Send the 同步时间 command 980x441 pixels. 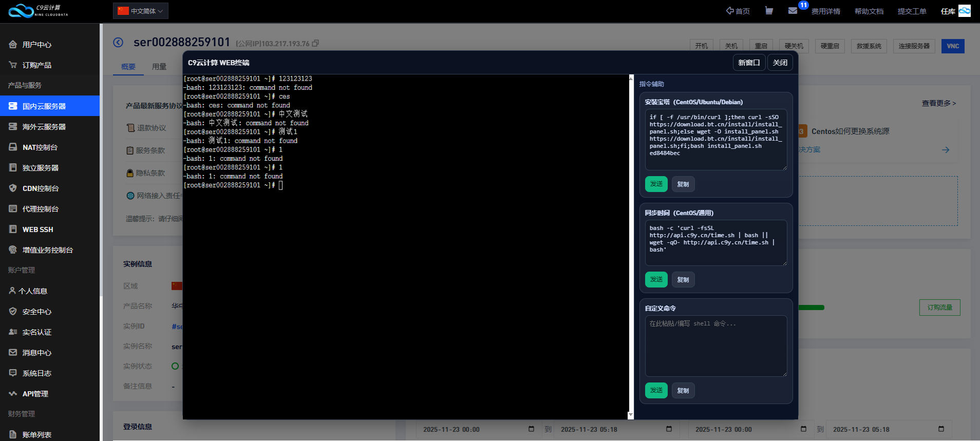pyautogui.click(x=656, y=279)
